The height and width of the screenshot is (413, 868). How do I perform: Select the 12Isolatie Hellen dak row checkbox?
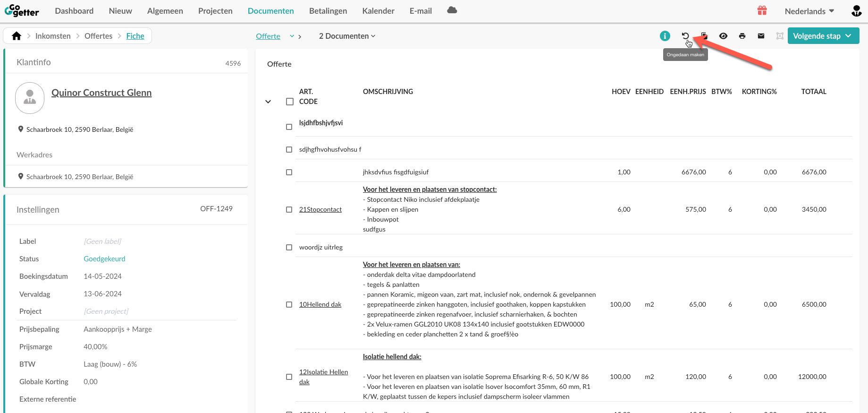point(289,377)
